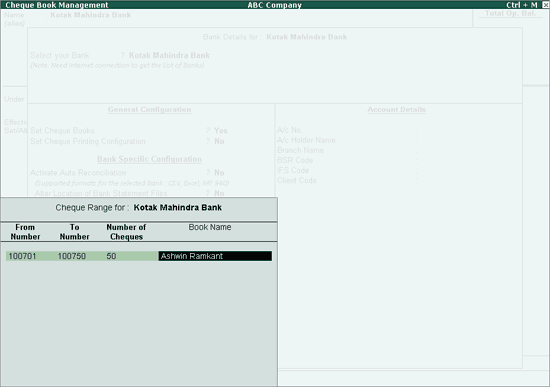Screen dimensions: 550x387
Task: Close the Cheque Book Management window
Action: (546, 5)
